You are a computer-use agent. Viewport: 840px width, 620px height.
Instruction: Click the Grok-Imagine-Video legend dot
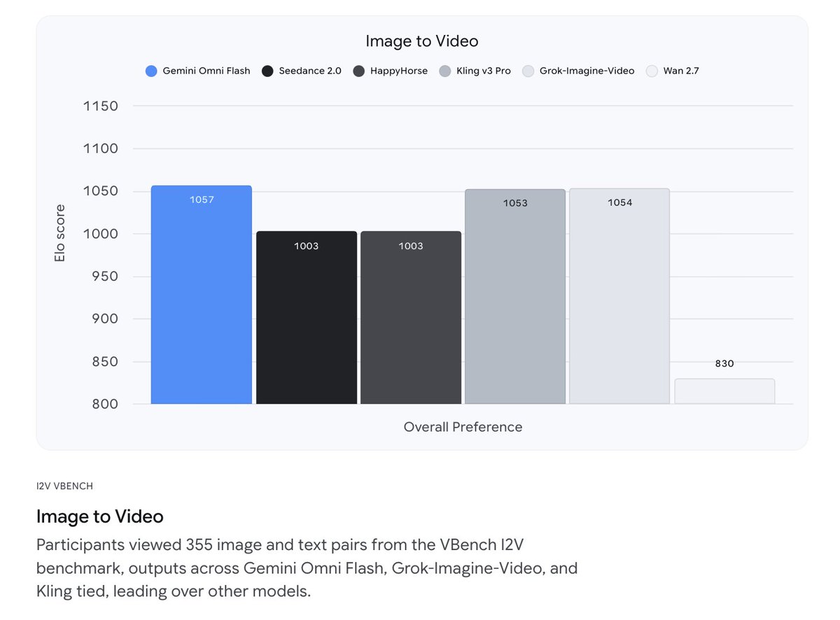click(528, 71)
